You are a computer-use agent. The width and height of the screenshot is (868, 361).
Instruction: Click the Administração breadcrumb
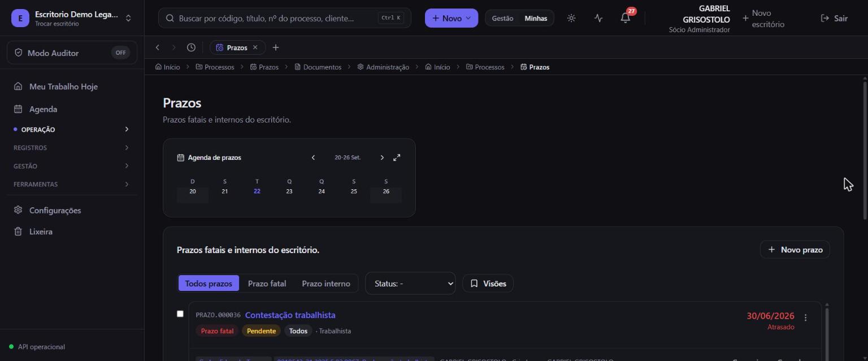click(x=383, y=67)
